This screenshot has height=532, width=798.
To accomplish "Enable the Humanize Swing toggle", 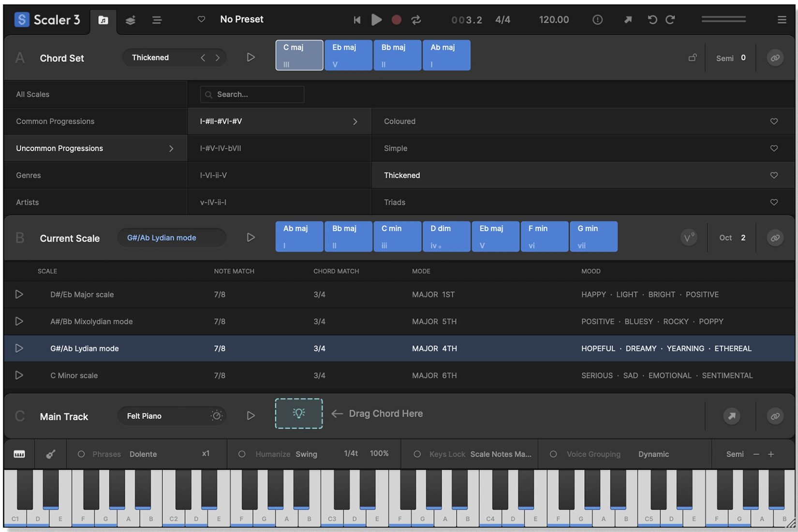I will coord(241,453).
